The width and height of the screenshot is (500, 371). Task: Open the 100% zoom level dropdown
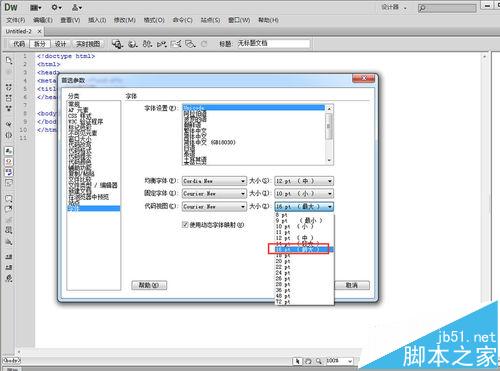pos(339,361)
